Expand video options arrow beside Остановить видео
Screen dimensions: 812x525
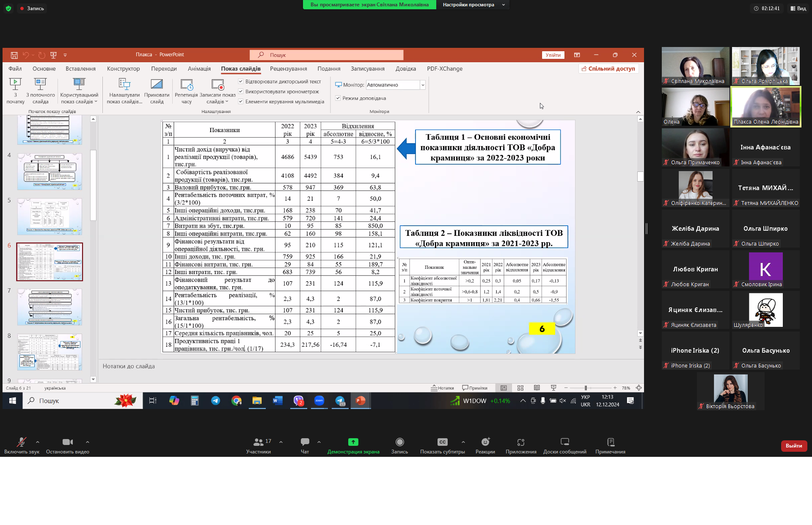tap(88, 442)
